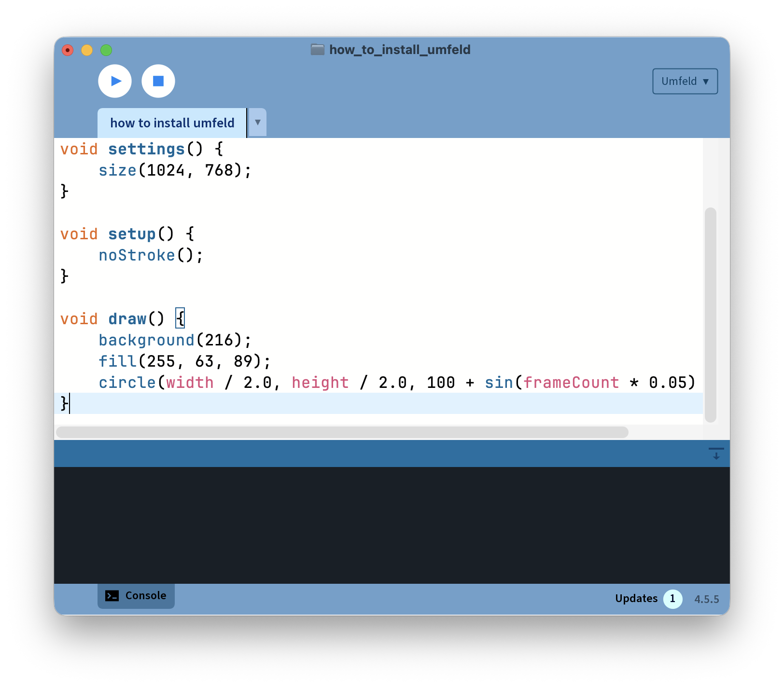Click the 'width' variable in circle call
Viewport: 784px width, 687px height.
[x=190, y=383]
